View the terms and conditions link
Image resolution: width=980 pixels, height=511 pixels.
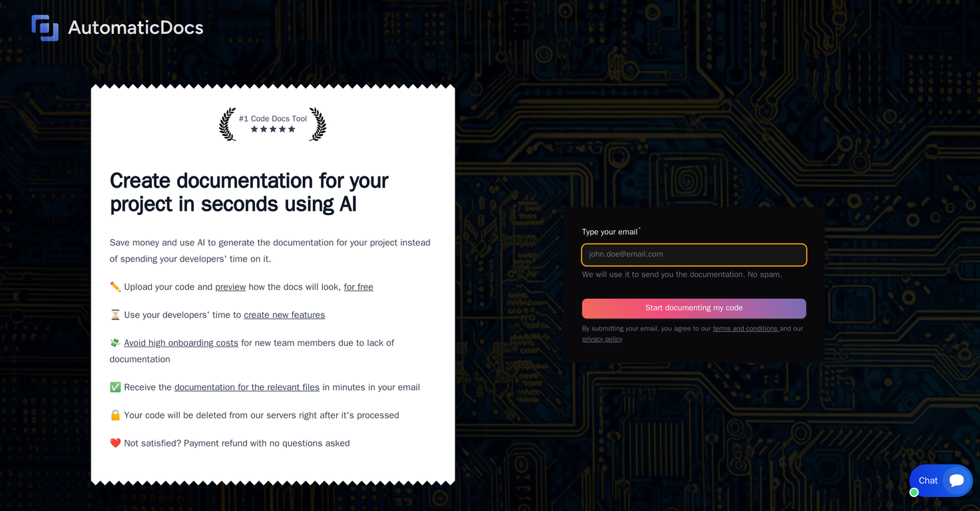[746, 328]
